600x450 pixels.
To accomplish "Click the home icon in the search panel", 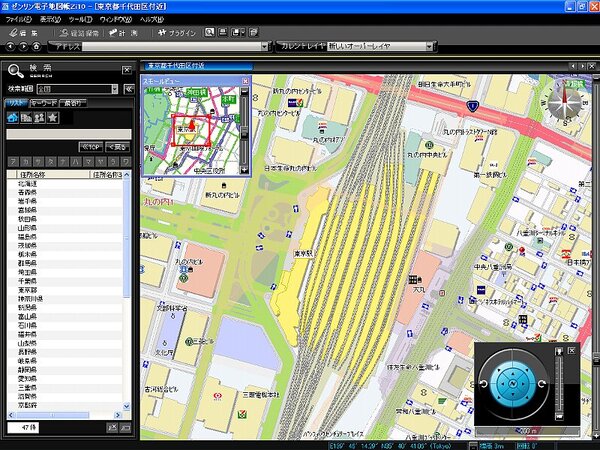I will [13, 118].
